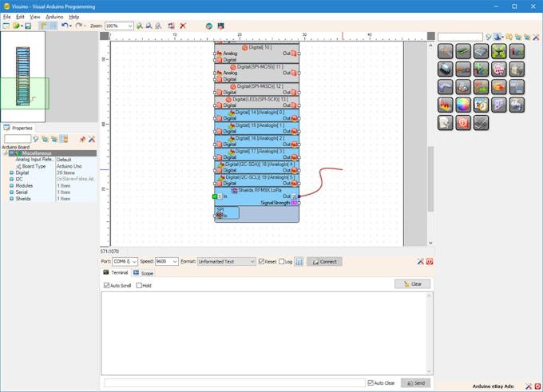Image resolution: width=543 pixels, height=392 pixels.
Task: Click the red pin icon in Properties toolbar
Action: click(82, 139)
